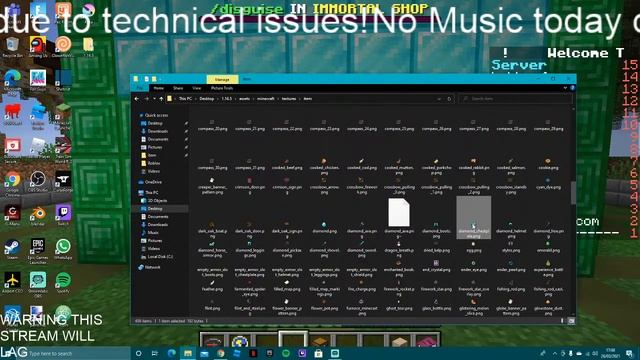Select Twitch desktop shortcut

(63, 215)
